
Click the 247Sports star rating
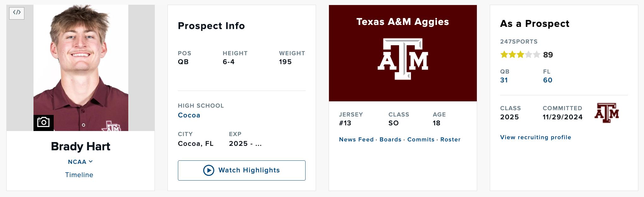point(520,55)
